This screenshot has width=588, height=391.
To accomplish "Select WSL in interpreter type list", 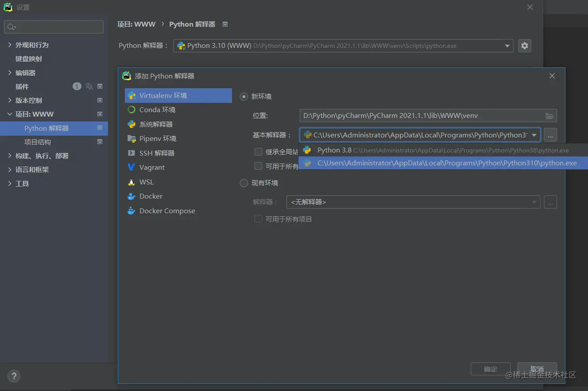I will [x=178, y=182].
